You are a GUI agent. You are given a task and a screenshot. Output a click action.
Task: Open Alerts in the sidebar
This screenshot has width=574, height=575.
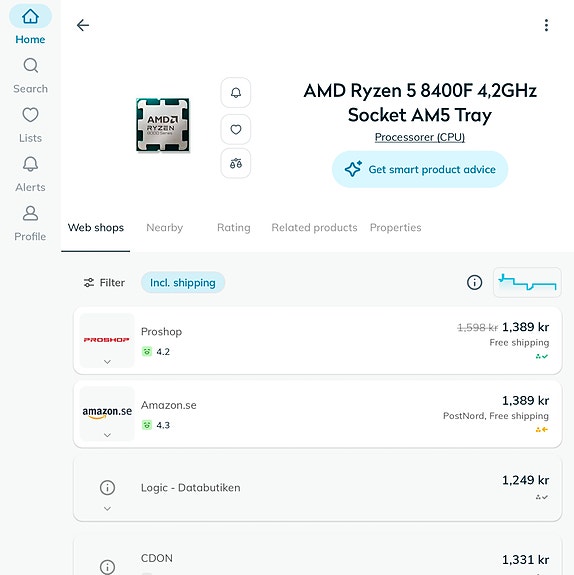pos(30,175)
